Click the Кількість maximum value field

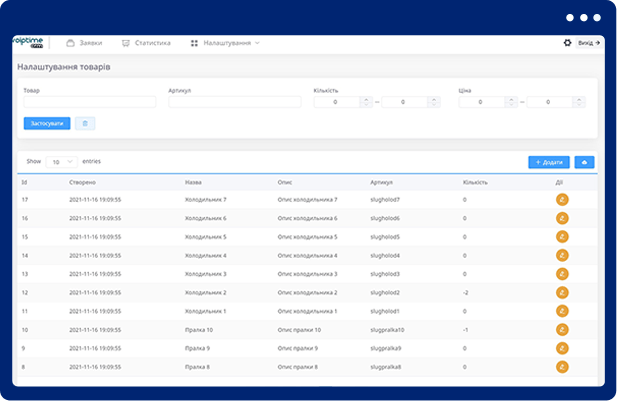(x=404, y=102)
